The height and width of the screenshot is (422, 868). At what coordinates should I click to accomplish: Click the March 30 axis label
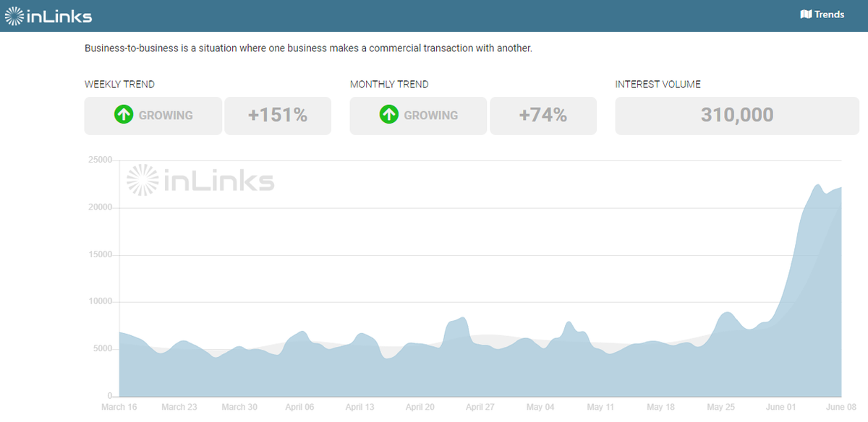(239, 408)
